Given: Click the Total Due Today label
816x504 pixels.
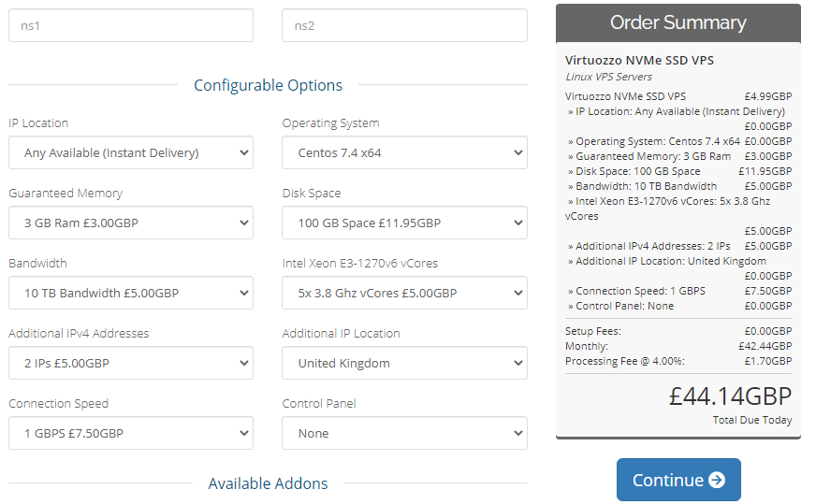Looking at the screenshot, I should click(x=752, y=420).
